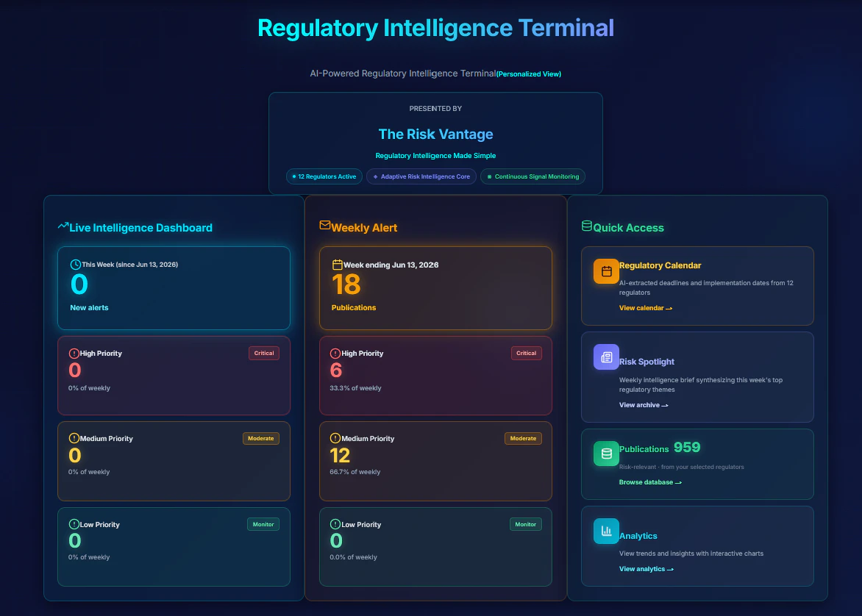Click High Priority alert icon in Live Dashboard
The height and width of the screenshot is (616, 862).
[x=74, y=354]
